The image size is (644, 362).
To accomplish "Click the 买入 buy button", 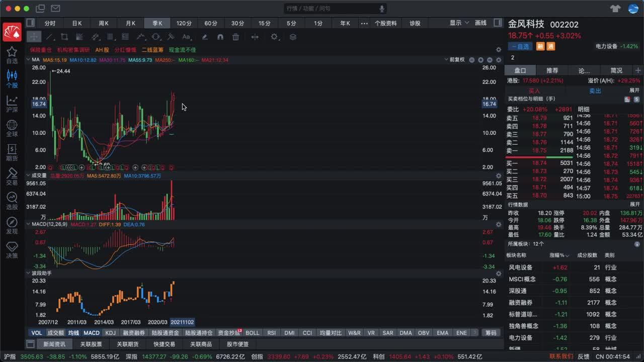I will (534, 91).
